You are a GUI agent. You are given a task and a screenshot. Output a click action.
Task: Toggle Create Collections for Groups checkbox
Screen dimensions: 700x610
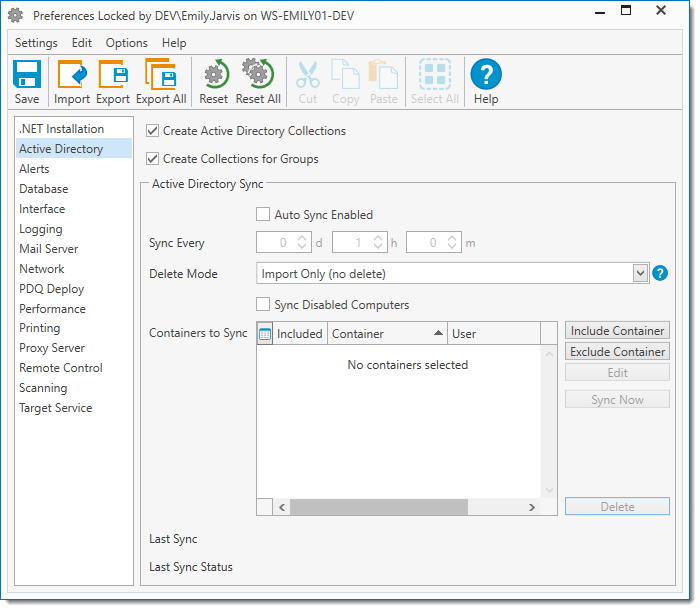[153, 159]
